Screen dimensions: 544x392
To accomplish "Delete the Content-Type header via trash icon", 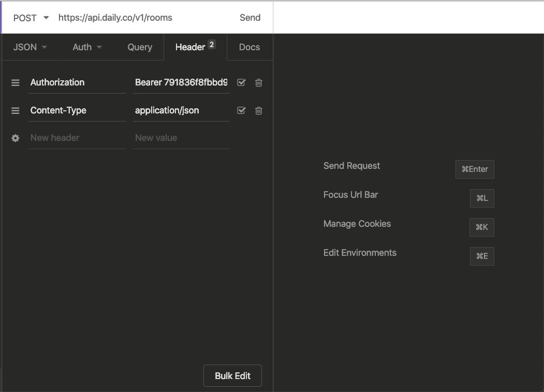I will (x=258, y=110).
